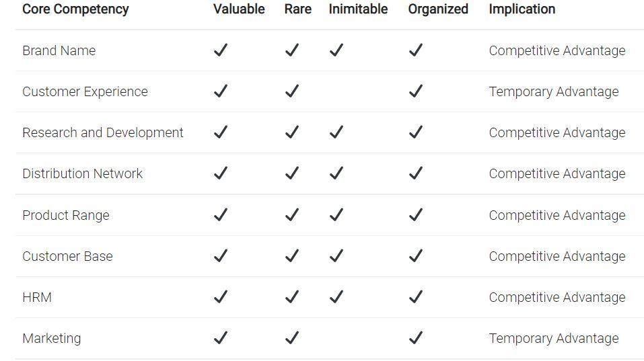Click the Organized checkmark for Distribution Network
Viewport: 644px width, 361px height.
(x=415, y=173)
